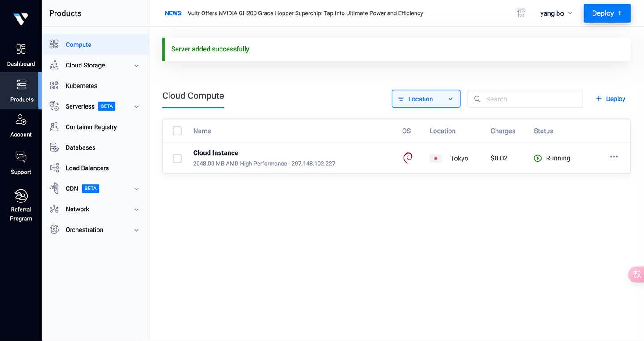The image size is (644, 341).
Task: Open the Referral Program icon
Action: 21,196
